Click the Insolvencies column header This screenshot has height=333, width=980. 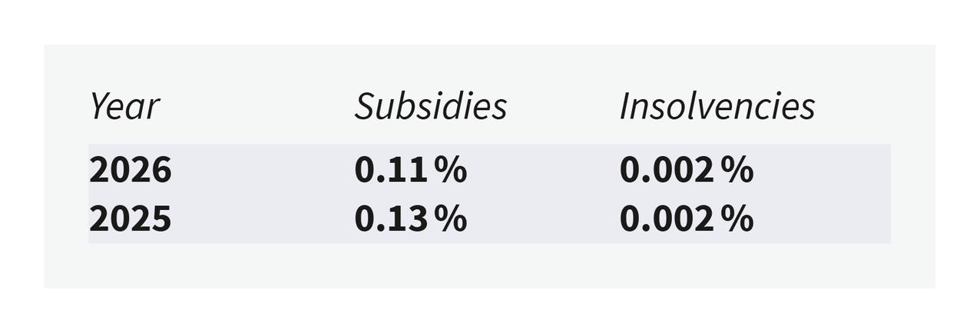[x=717, y=106]
